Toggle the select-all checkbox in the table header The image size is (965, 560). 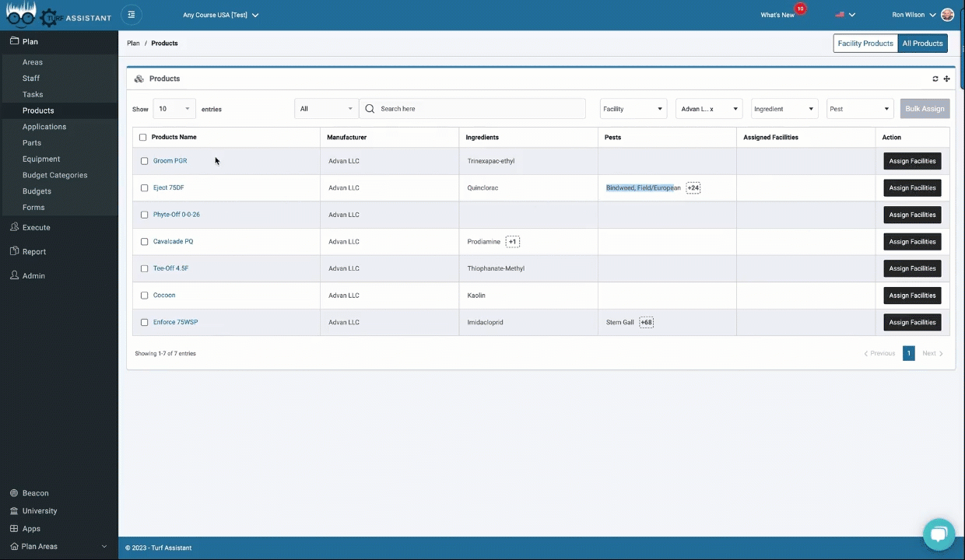point(142,137)
